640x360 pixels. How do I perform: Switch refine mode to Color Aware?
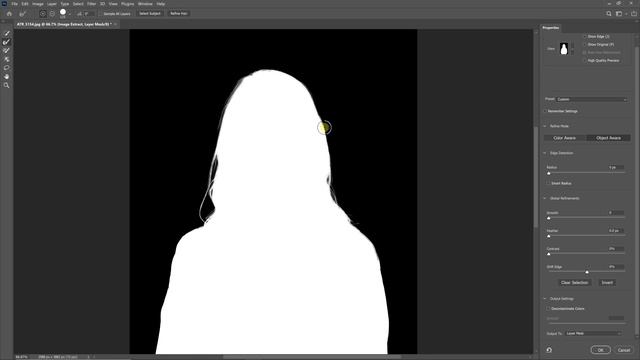[565, 138]
